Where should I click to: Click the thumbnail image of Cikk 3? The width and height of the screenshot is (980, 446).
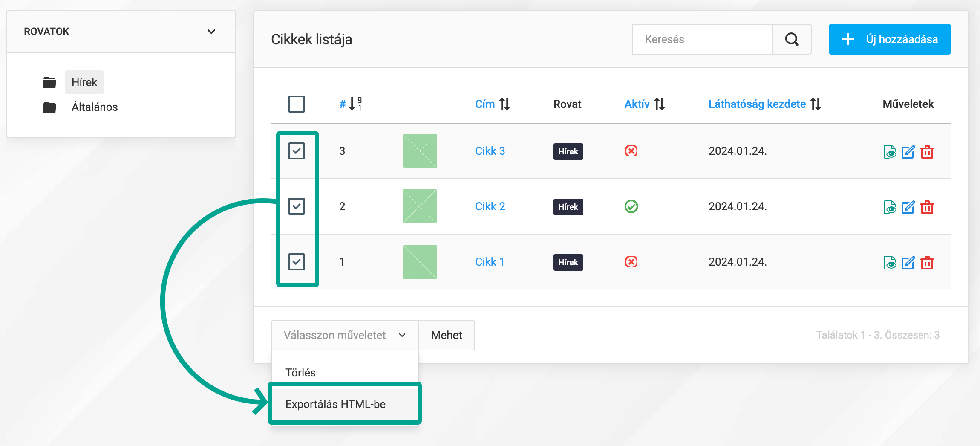[x=420, y=151]
